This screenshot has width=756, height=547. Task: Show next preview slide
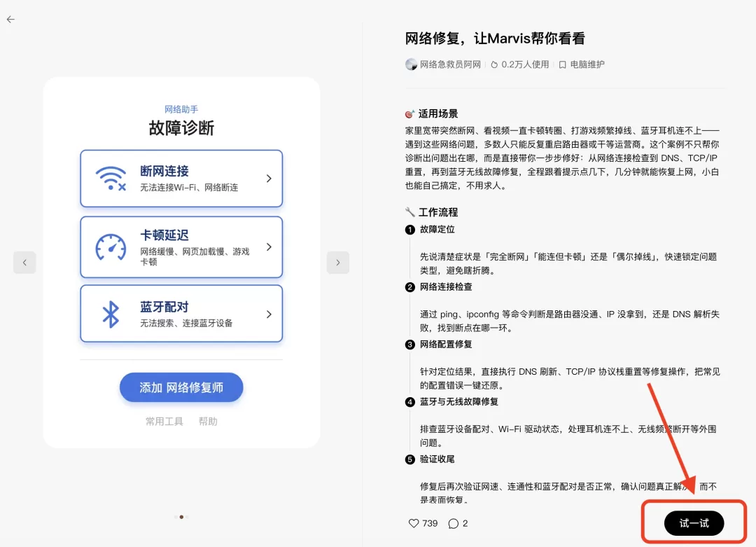(338, 263)
